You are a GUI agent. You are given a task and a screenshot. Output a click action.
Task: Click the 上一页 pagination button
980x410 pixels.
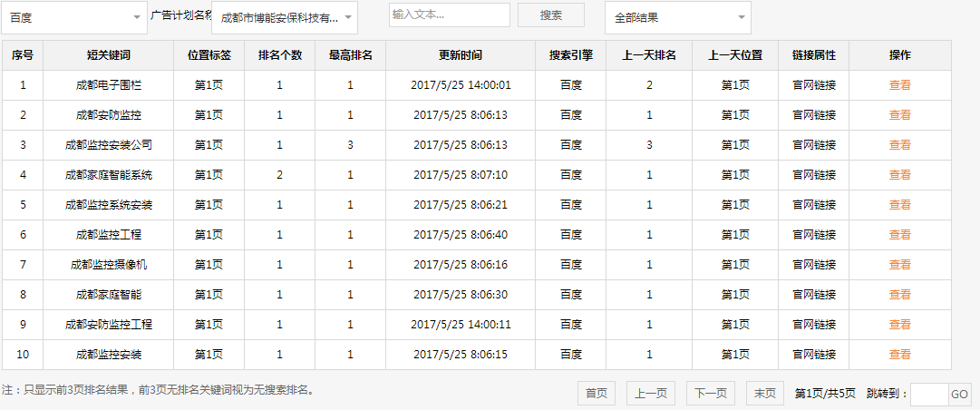[651, 393]
